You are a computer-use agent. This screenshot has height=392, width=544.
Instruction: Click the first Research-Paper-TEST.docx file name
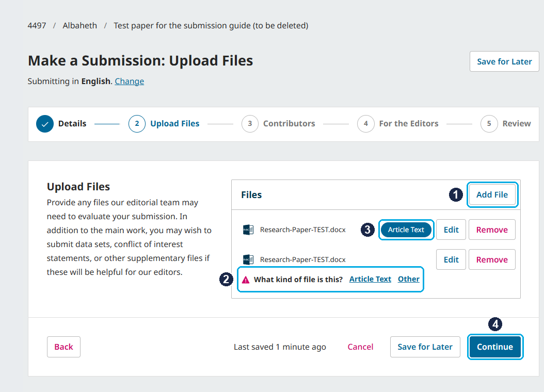[x=303, y=230]
